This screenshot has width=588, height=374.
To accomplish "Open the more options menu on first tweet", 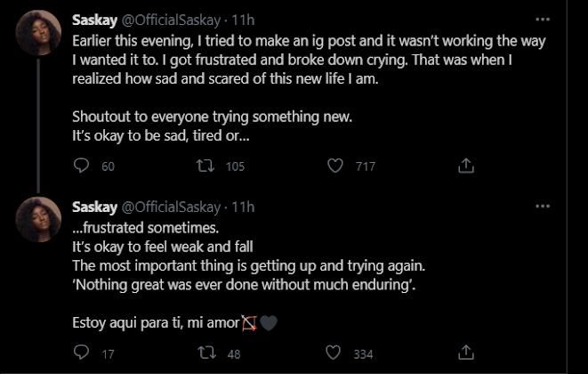I will (543, 19).
